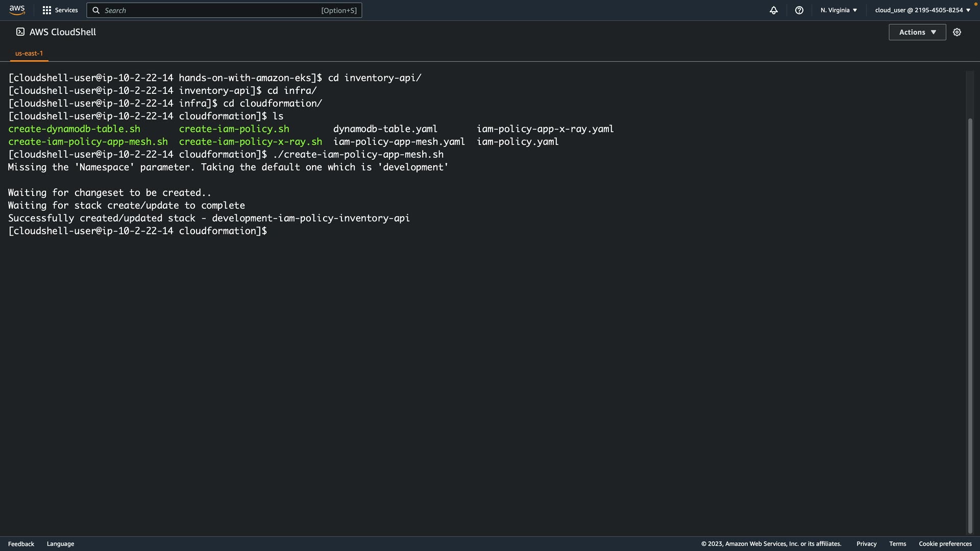Open the Privacy link
The width and height of the screenshot is (980, 551).
click(866, 544)
